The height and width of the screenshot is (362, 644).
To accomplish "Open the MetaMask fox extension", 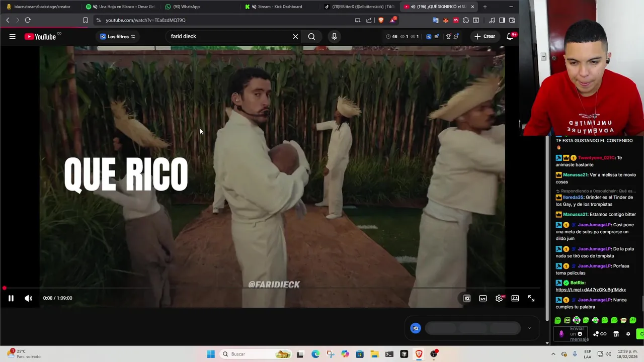I will point(446,20).
